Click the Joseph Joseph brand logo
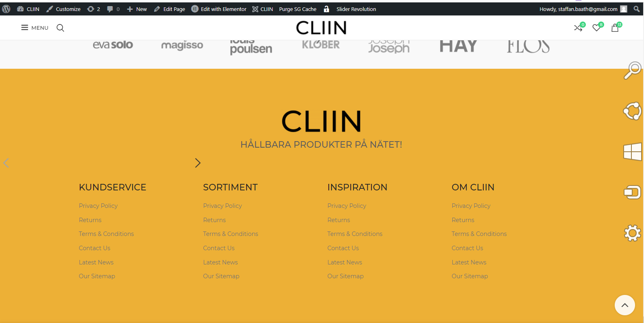The image size is (644, 323). pos(389,47)
